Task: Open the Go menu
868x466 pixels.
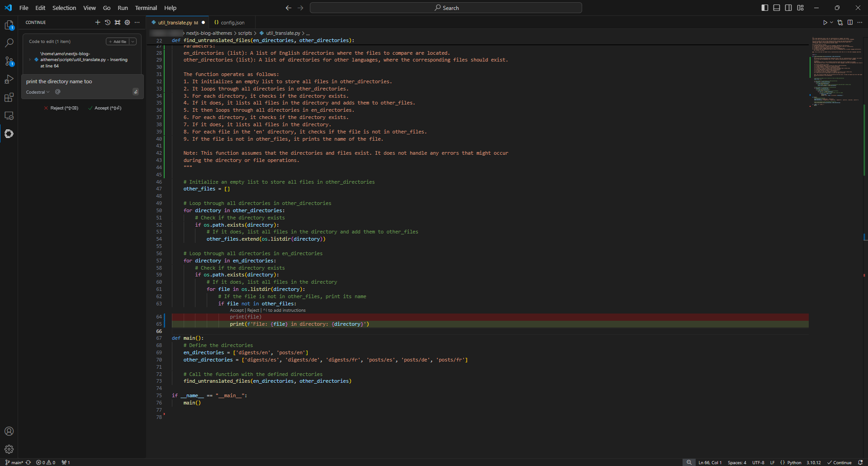Action: [x=107, y=8]
